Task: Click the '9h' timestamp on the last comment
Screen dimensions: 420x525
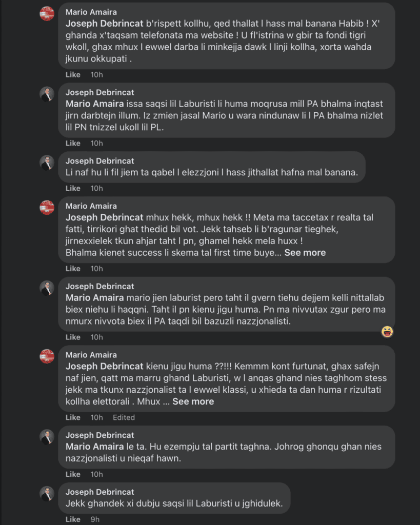Action: click(95, 519)
